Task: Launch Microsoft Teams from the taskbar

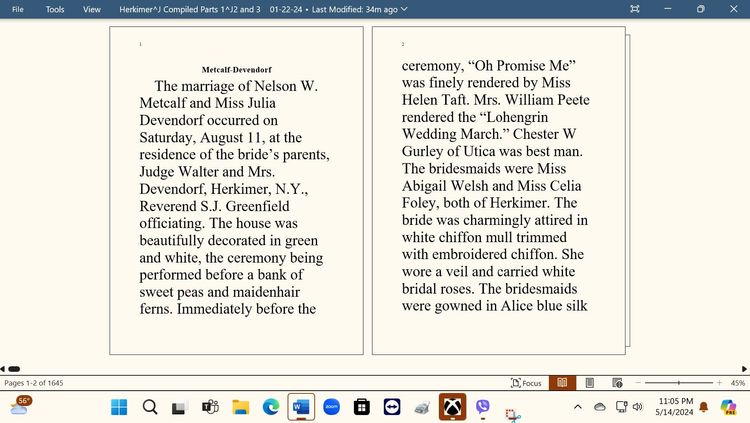Action: click(210, 407)
